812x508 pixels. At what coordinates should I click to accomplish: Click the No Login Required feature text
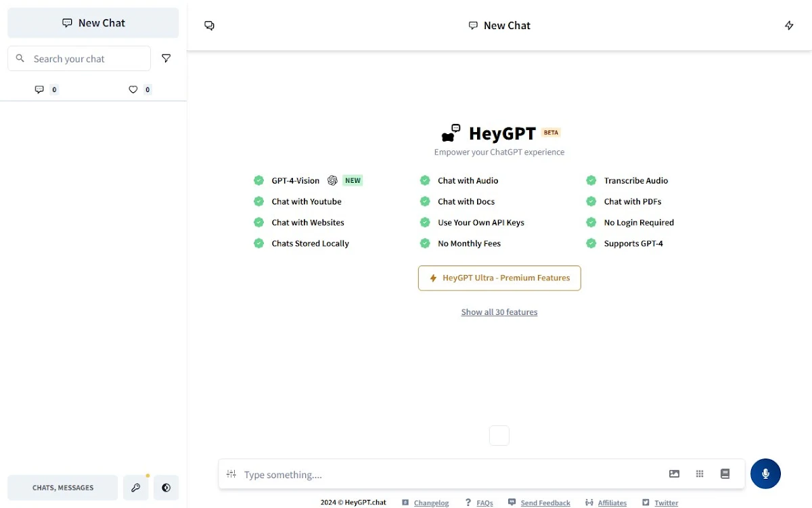(x=639, y=223)
